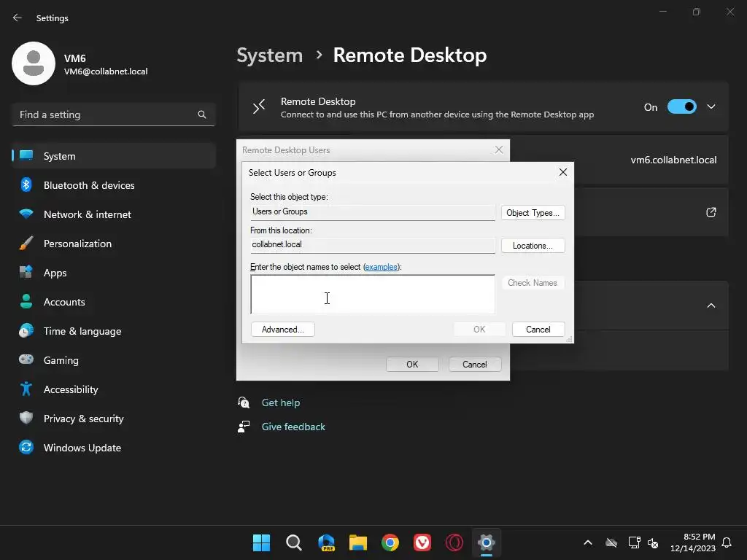Go to Network & internet
747x560 pixels.
tap(114, 214)
